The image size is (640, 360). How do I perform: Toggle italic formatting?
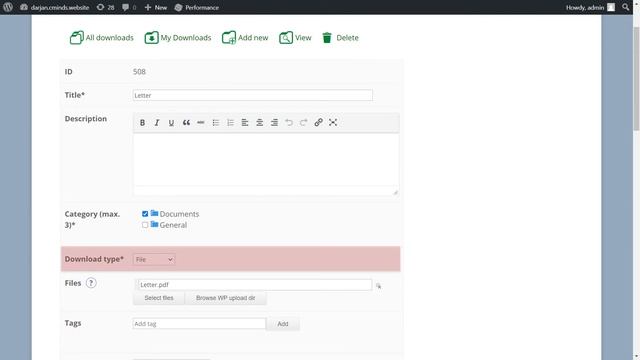[157, 122]
